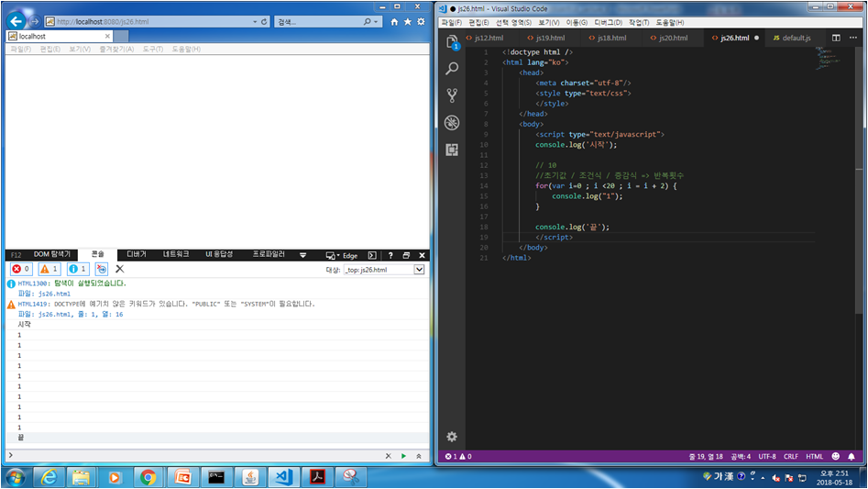Run console script with green play arrow
The width and height of the screenshot is (868, 489).
(403, 456)
